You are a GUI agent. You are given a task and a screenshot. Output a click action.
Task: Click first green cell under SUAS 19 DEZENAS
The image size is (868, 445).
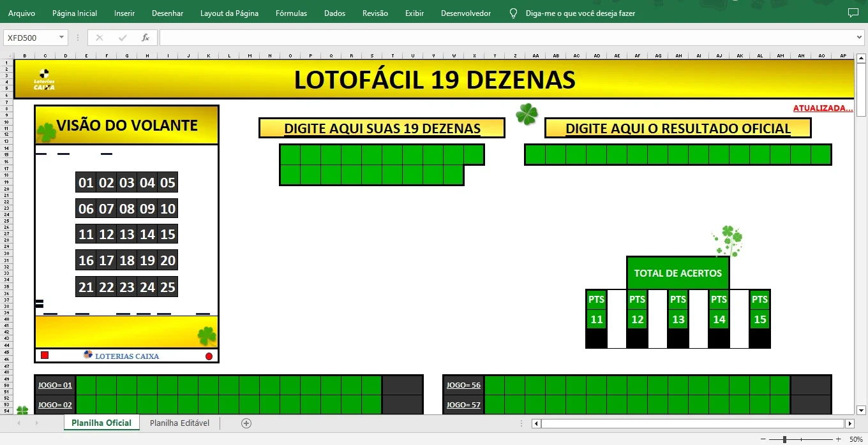290,155
